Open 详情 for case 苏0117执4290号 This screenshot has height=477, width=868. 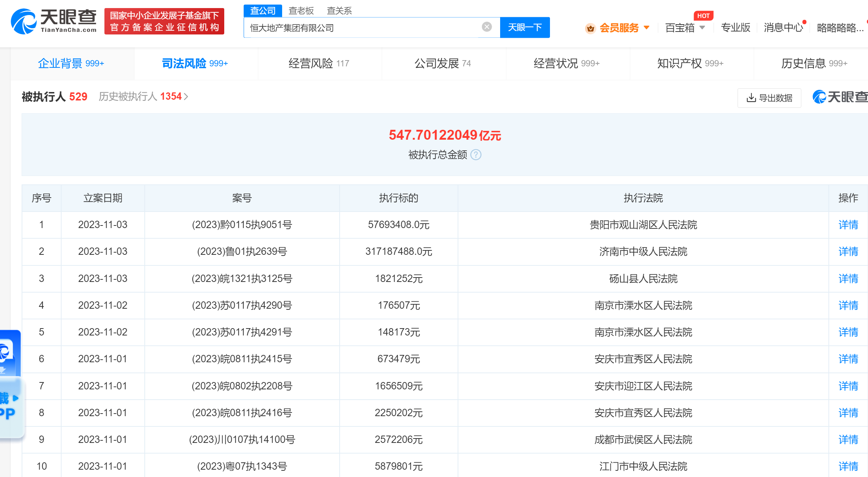point(848,305)
